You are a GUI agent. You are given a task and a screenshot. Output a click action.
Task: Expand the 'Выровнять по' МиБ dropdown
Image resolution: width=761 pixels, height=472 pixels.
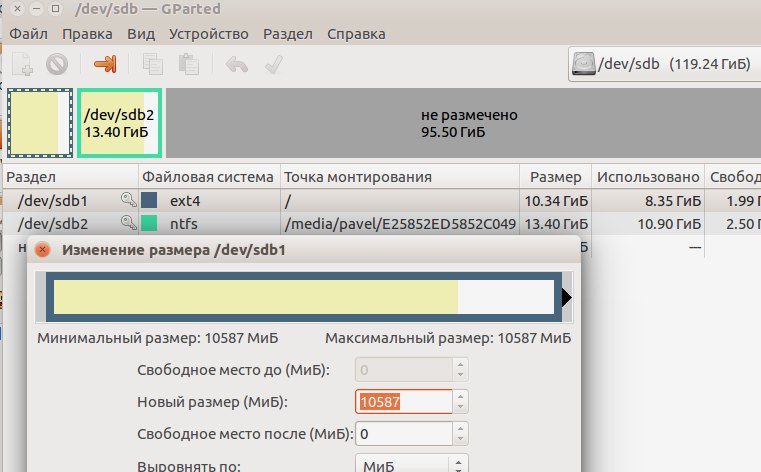click(411, 466)
